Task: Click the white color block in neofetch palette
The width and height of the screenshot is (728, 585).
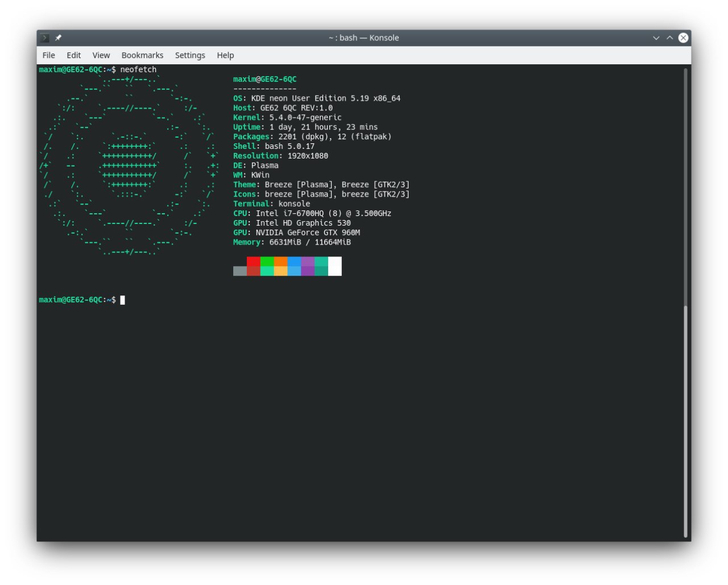Action: 335,266
